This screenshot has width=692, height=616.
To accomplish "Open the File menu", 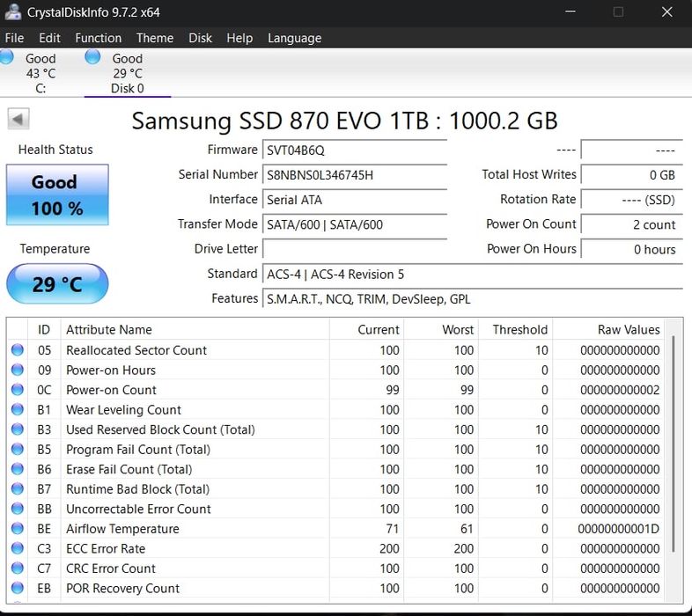I will click(14, 38).
